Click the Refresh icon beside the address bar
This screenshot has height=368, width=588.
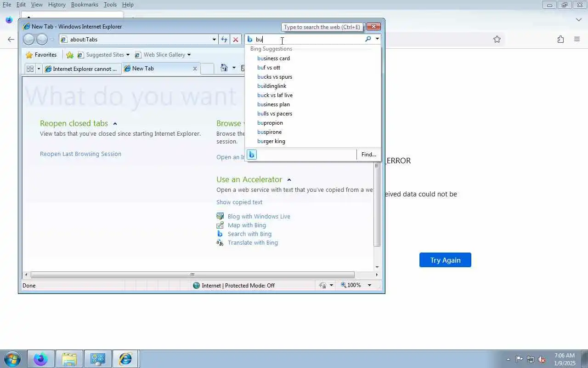(224, 40)
